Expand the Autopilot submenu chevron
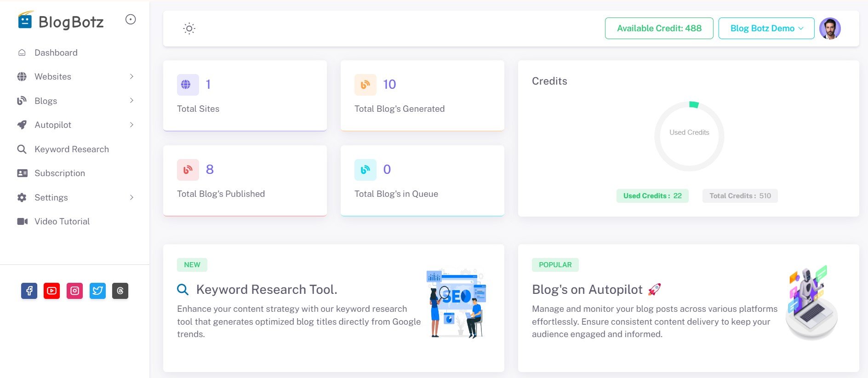 pos(131,125)
